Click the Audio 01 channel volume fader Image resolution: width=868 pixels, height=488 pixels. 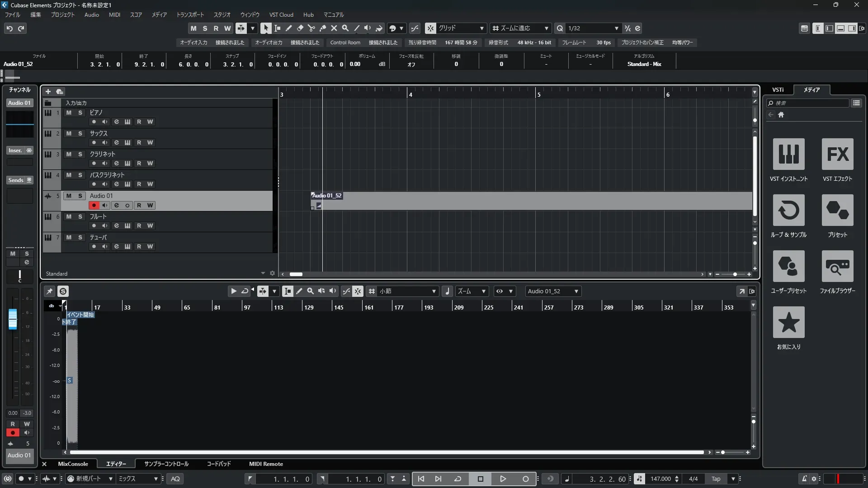(13, 319)
